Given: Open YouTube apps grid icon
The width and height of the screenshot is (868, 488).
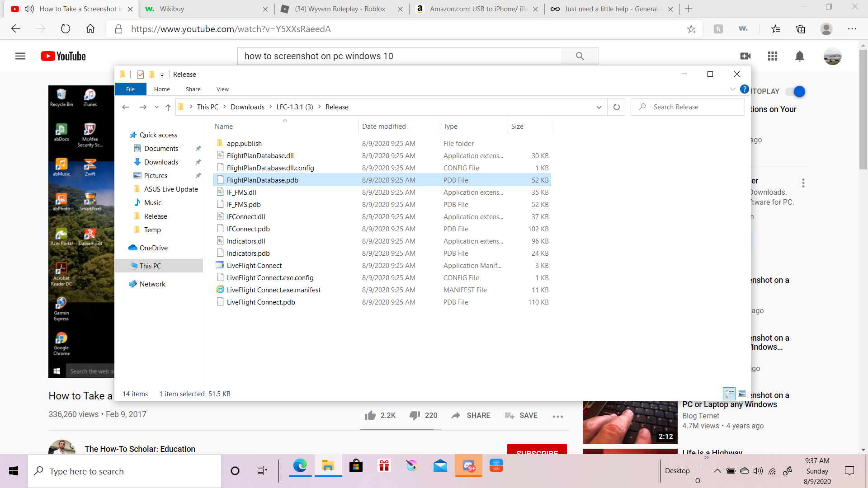Looking at the screenshot, I should (x=772, y=56).
